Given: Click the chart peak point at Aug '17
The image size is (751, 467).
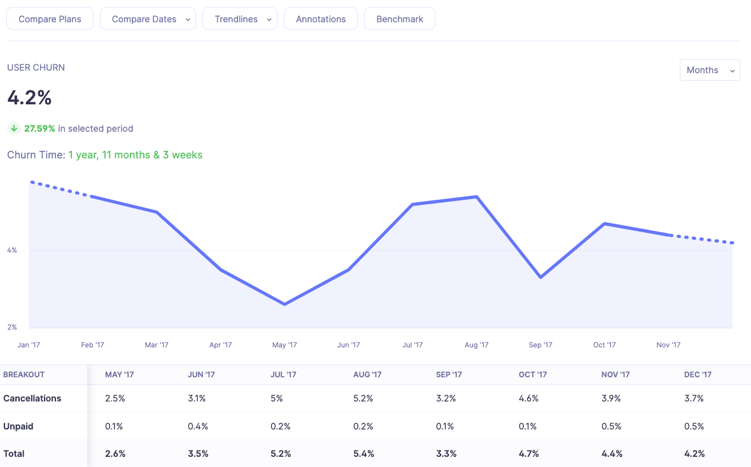Looking at the screenshot, I should click(x=477, y=197).
